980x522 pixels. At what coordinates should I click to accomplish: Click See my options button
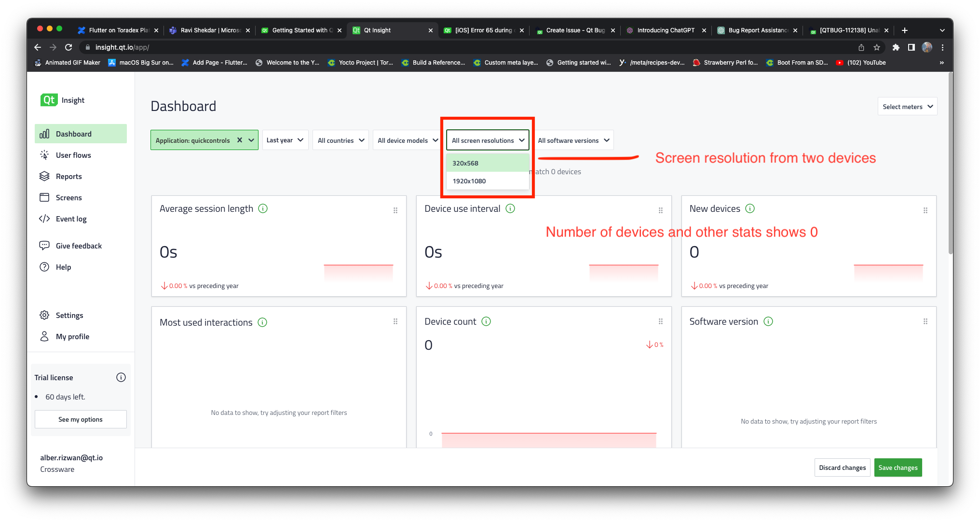click(81, 419)
